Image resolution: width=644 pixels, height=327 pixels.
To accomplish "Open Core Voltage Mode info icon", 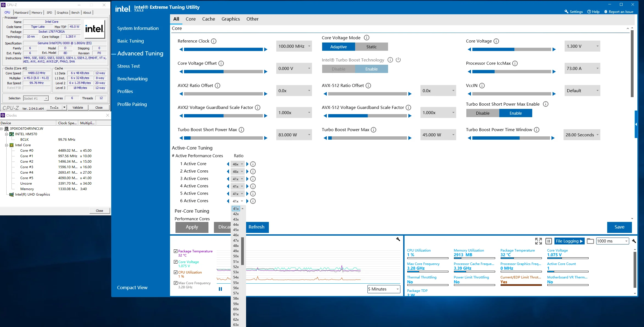I will pos(367,38).
